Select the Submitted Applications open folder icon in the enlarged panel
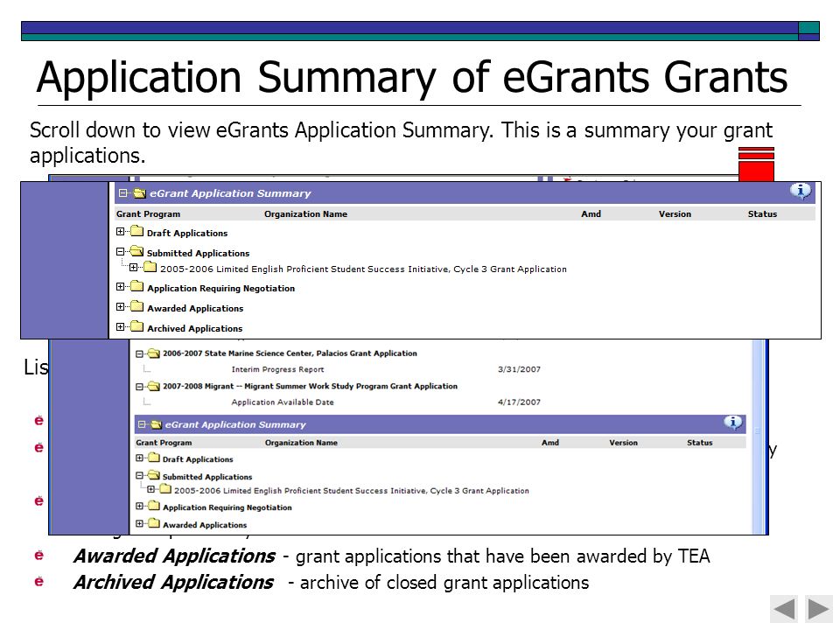This screenshot has width=840, height=630. (137, 251)
